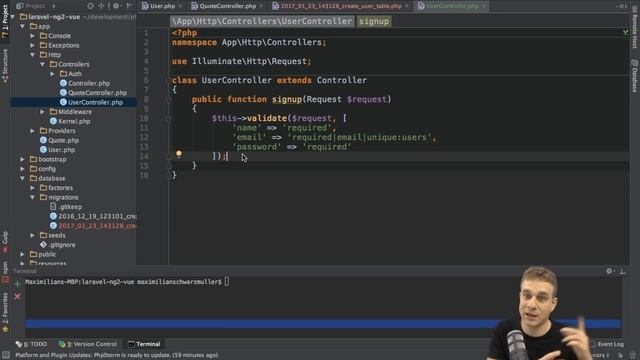The width and height of the screenshot is (640, 360).
Task: Expand the Auth folder
Action: pyautogui.click(x=52, y=74)
